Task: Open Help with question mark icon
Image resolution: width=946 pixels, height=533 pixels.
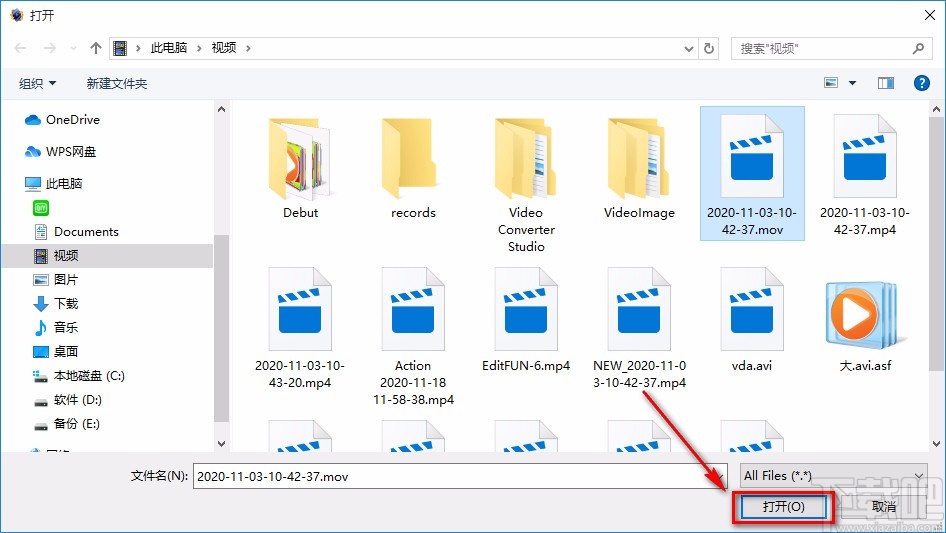Action: point(922,83)
